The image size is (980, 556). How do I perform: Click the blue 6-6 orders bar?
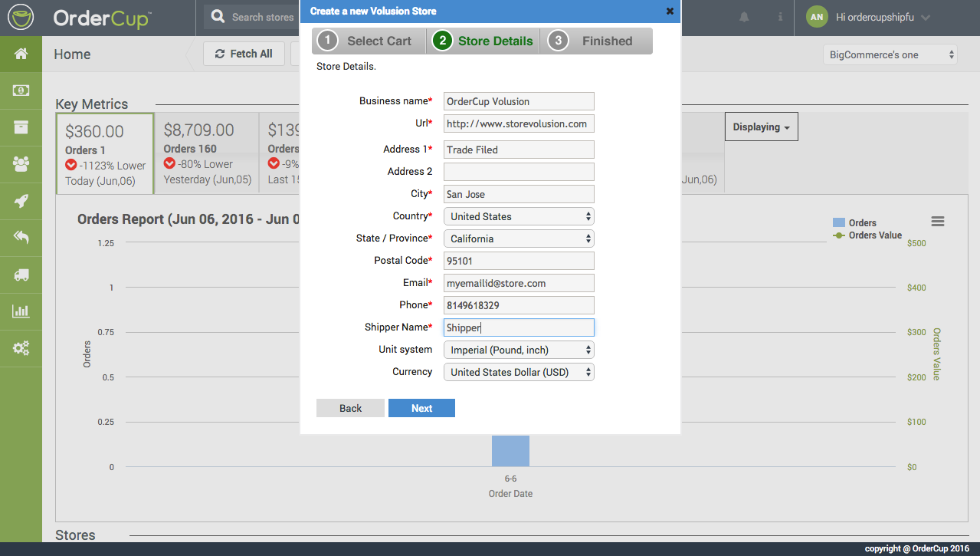[x=510, y=451]
